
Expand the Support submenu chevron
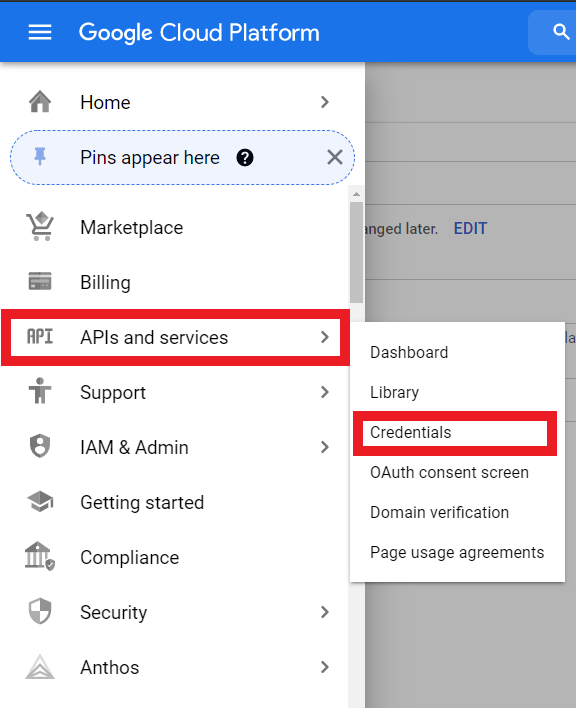click(325, 392)
